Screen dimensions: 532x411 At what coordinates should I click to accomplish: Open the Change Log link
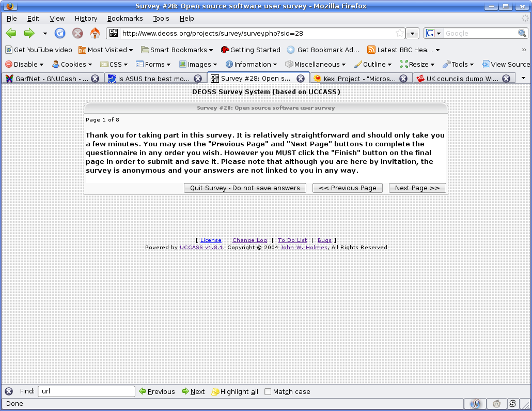coord(249,240)
